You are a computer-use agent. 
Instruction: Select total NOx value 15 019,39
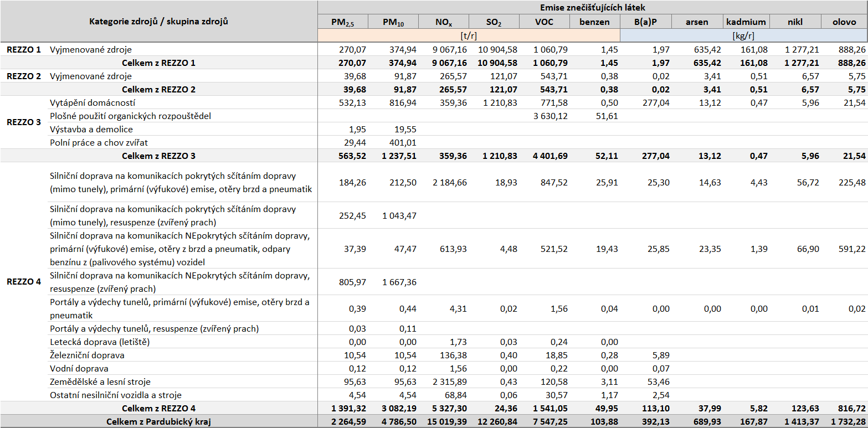(448, 421)
